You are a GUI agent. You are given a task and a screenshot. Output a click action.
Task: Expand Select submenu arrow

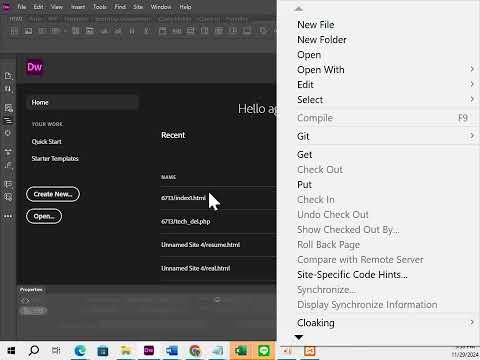(472, 99)
